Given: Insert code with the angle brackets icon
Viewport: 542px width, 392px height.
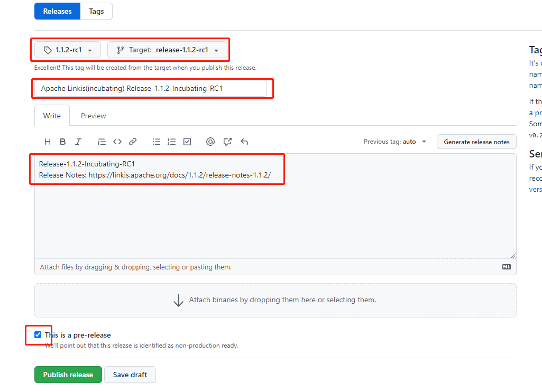Looking at the screenshot, I should 117,142.
